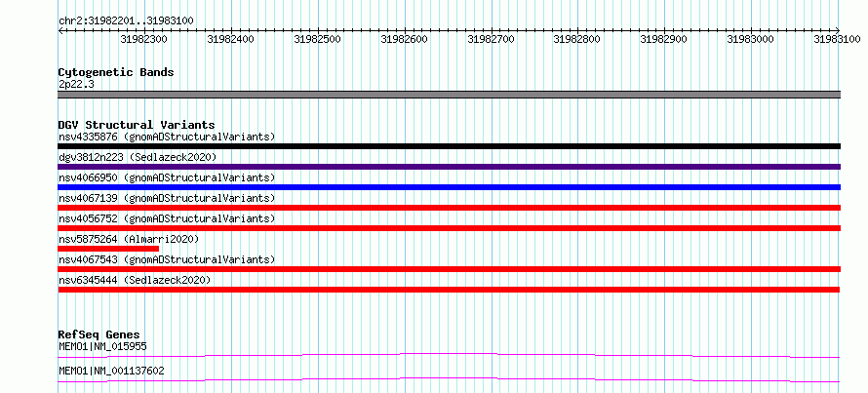868x393 pixels.
Task: Select the short red nsv5875264 bar
Action: pos(108,249)
